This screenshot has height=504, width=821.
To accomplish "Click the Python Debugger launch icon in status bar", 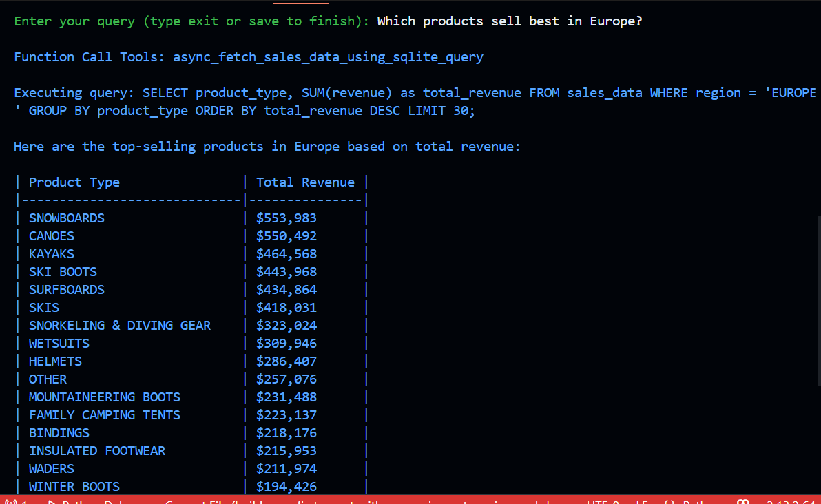I will pyautogui.click(x=52, y=501).
